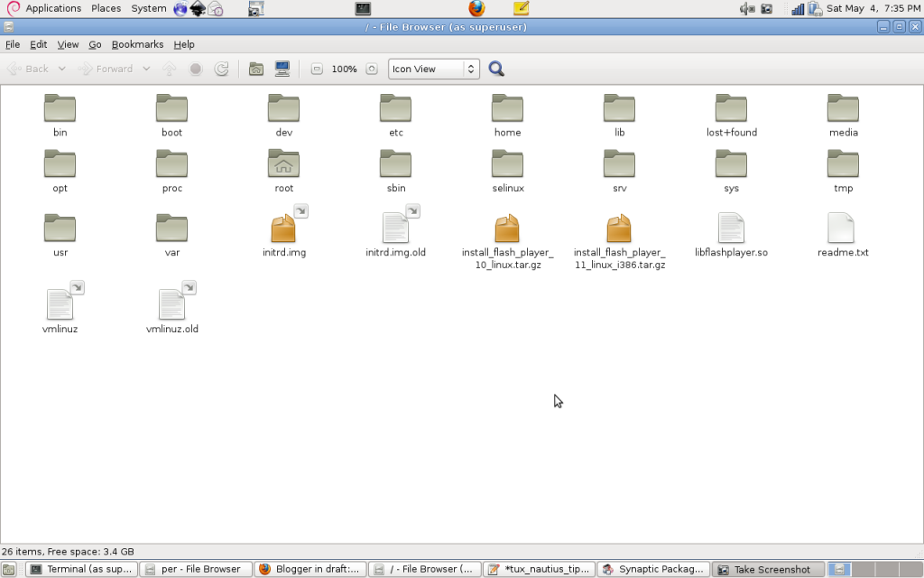Viewport: 924px width, 578px height.
Task: Click the network signal bars icon
Action: coord(798,8)
